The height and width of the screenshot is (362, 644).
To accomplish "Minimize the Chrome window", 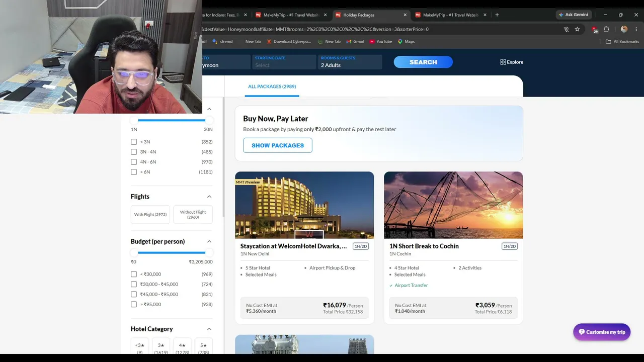I will click(x=605, y=15).
